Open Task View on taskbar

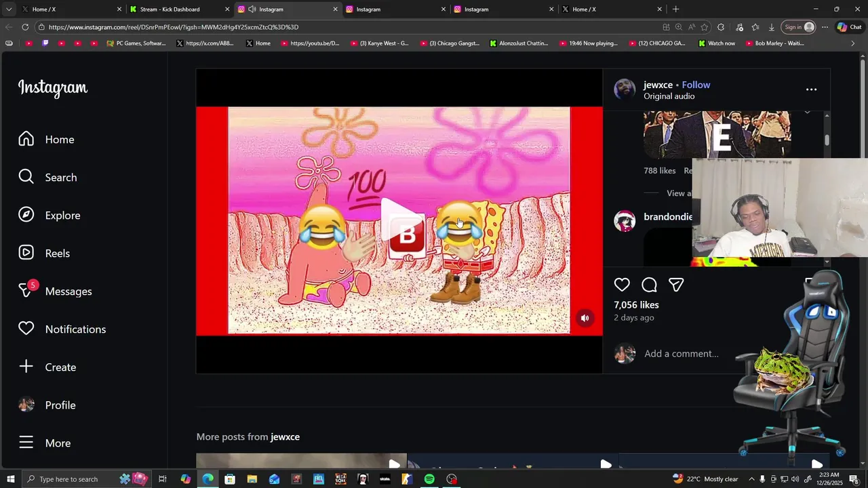[163, 479]
